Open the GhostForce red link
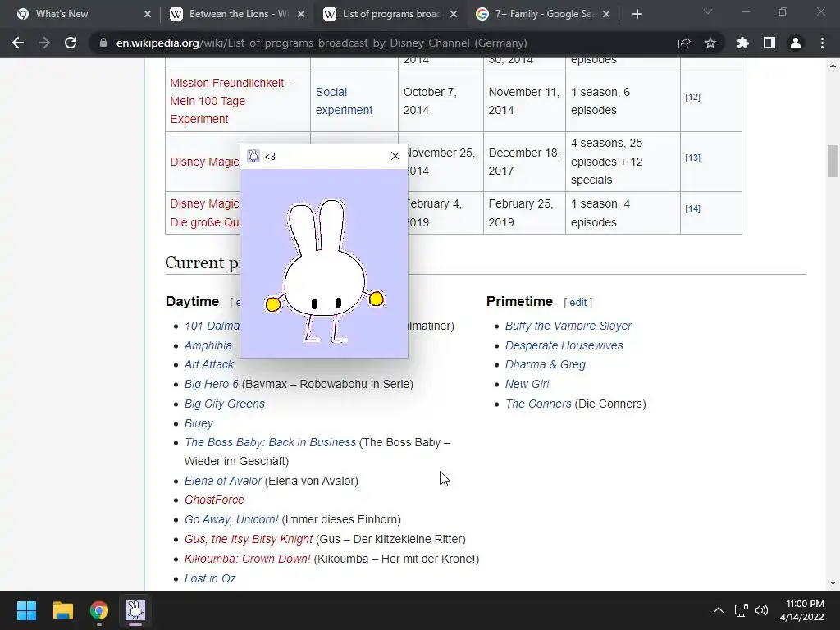The width and height of the screenshot is (840, 630). pos(214,500)
